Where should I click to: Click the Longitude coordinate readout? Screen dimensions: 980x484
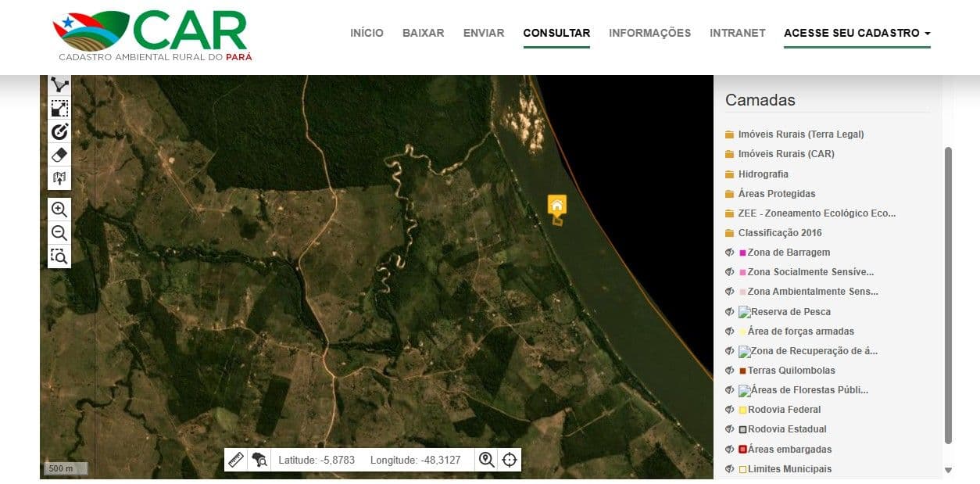(415, 460)
